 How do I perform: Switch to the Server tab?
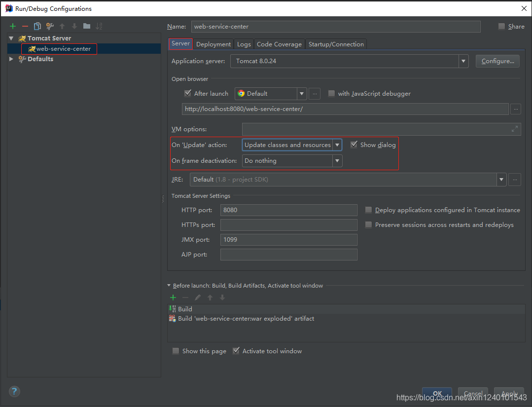(180, 43)
